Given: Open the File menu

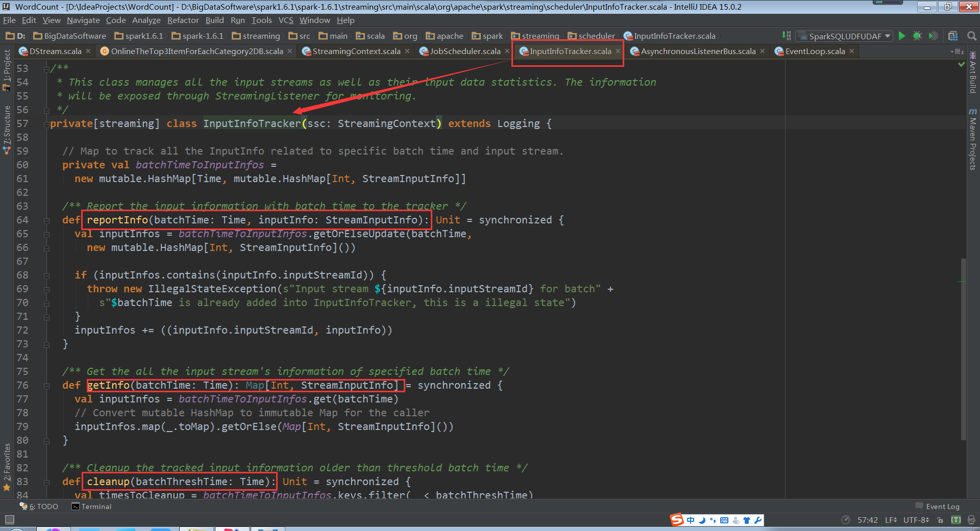Looking at the screenshot, I should [x=9, y=20].
